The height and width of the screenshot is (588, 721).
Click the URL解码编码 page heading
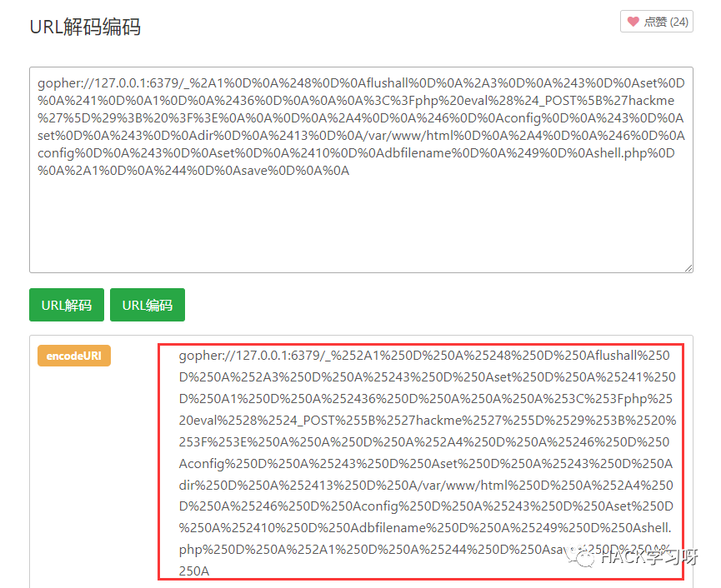coord(85,27)
